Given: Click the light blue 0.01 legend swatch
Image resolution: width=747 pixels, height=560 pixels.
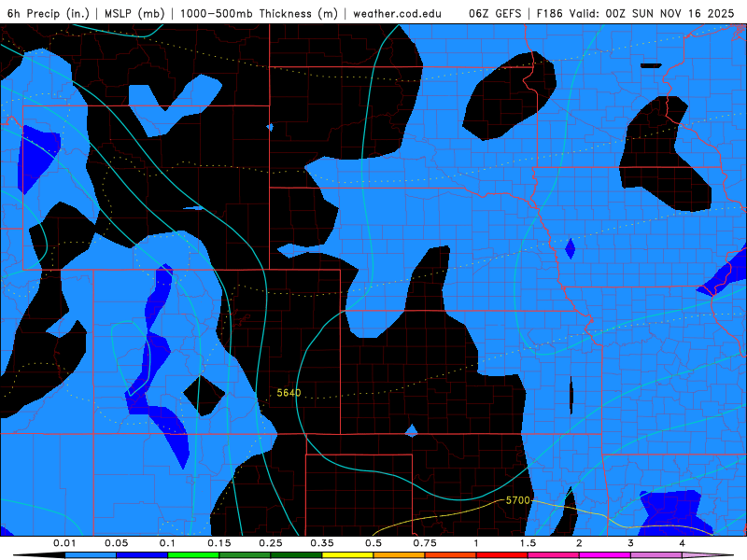Looking at the screenshot, I should pos(91,555).
